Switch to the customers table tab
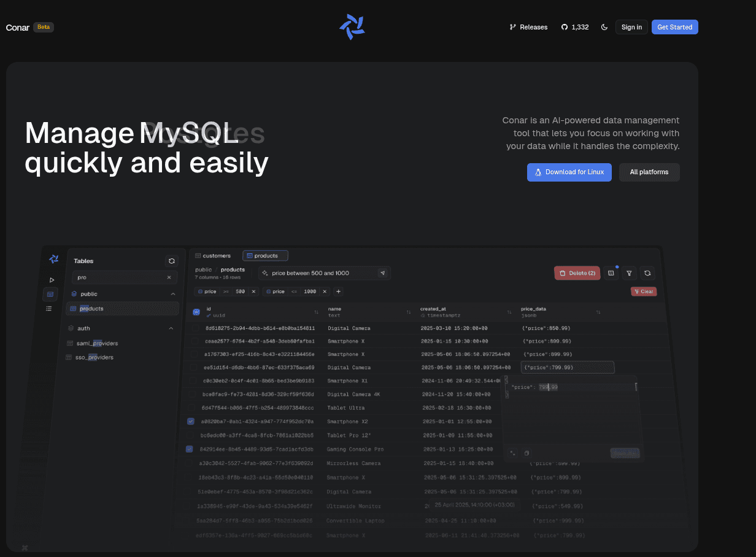756x557 pixels. pos(213,256)
